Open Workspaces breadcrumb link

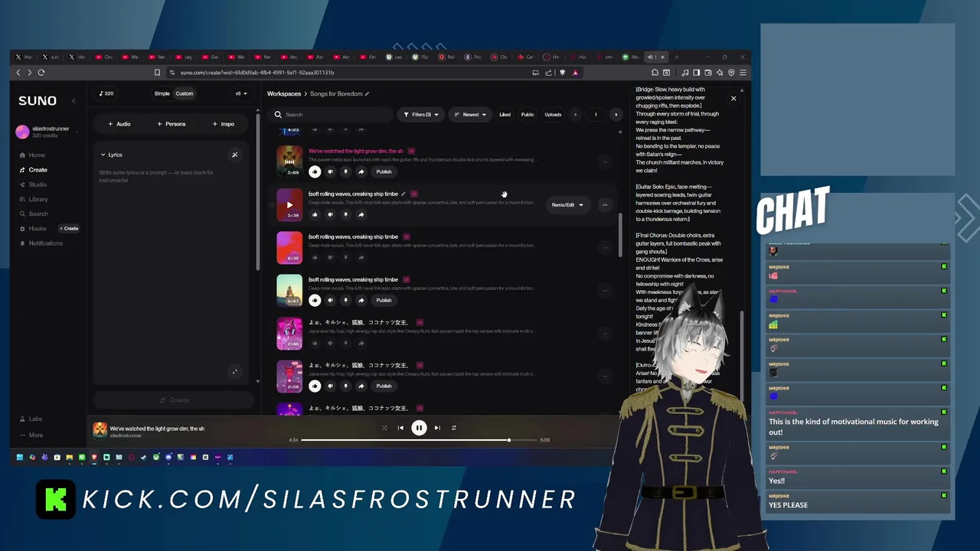point(284,93)
